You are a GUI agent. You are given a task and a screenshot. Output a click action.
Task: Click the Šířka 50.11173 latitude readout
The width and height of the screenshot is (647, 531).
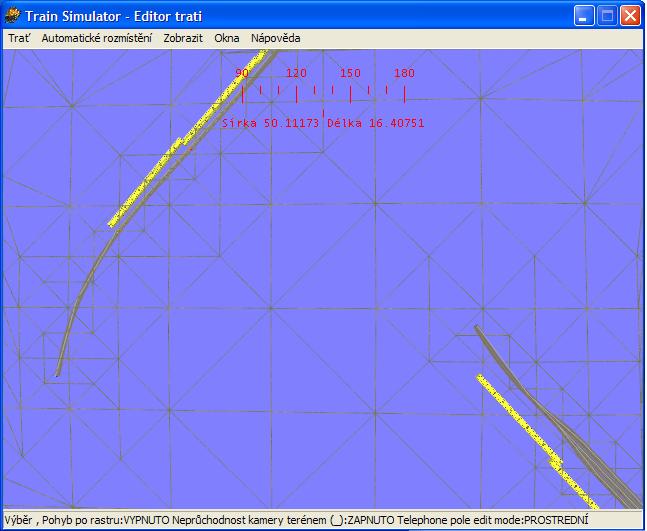(x=271, y=123)
